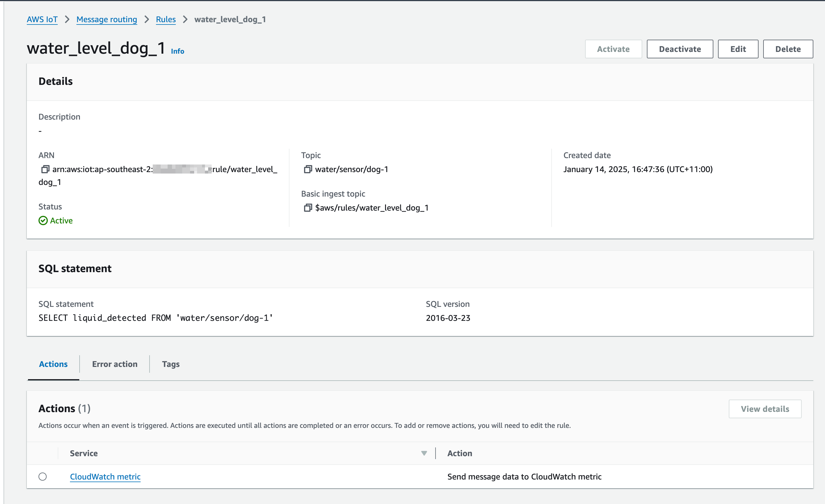Click the first breadcrumb chevron separator

[x=67, y=20]
